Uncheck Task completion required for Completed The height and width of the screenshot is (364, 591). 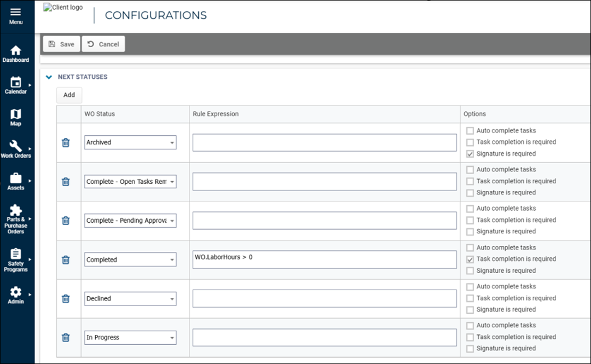470,259
